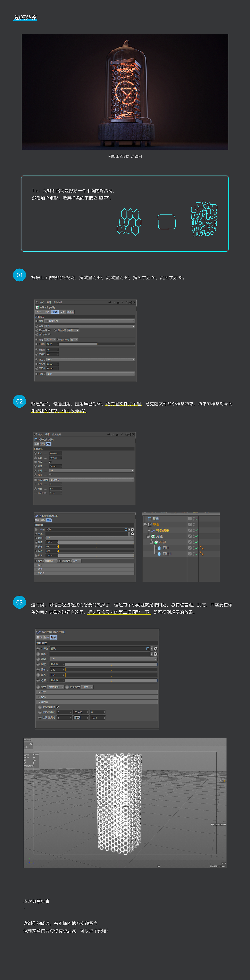Open the 固定纹理 关闭 dropdown
Viewport: 250px width, 980px height.
pyautogui.click(x=73, y=330)
